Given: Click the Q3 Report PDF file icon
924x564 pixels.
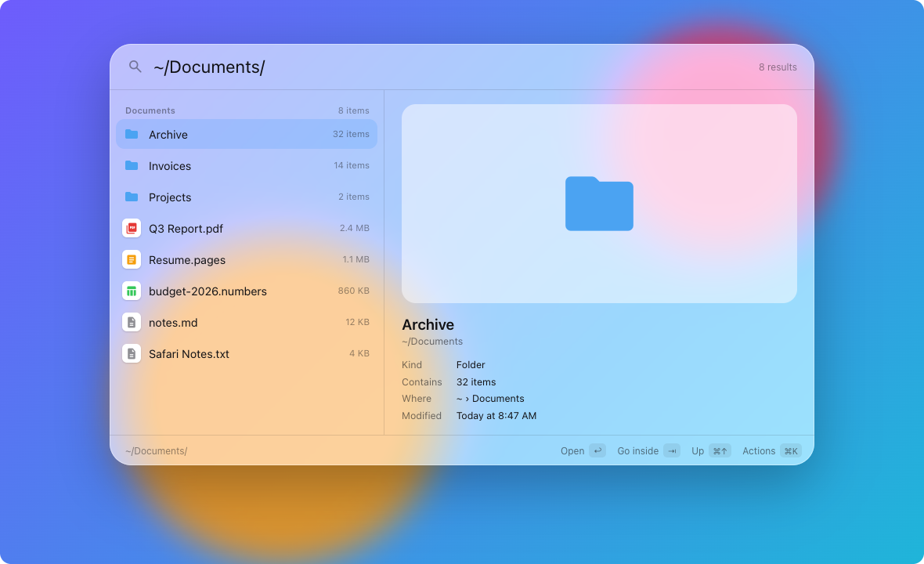Looking at the screenshot, I should (132, 228).
